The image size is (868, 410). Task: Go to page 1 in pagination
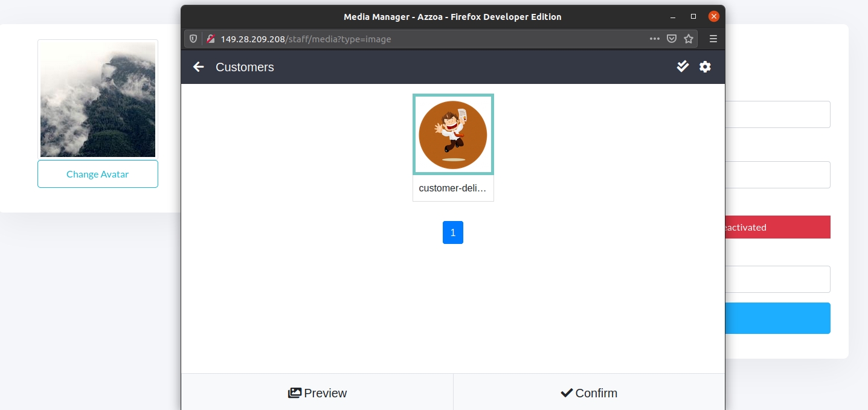pyautogui.click(x=453, y=232)
